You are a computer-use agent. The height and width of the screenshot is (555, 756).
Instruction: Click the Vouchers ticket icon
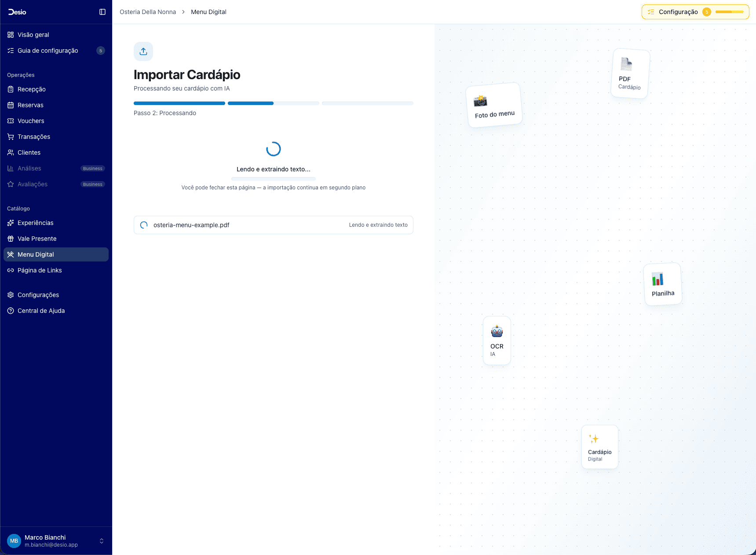click(11, 121)
